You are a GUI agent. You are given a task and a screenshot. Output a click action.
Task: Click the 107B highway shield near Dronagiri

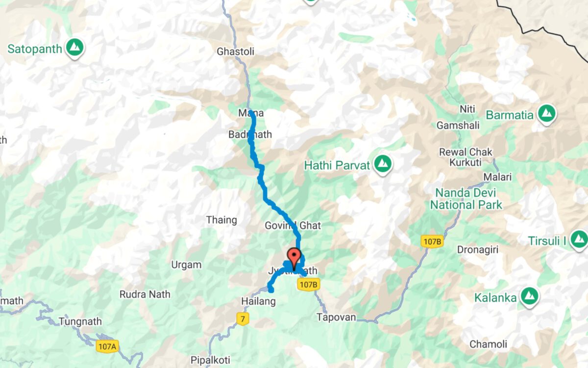(x=432, y=241)
